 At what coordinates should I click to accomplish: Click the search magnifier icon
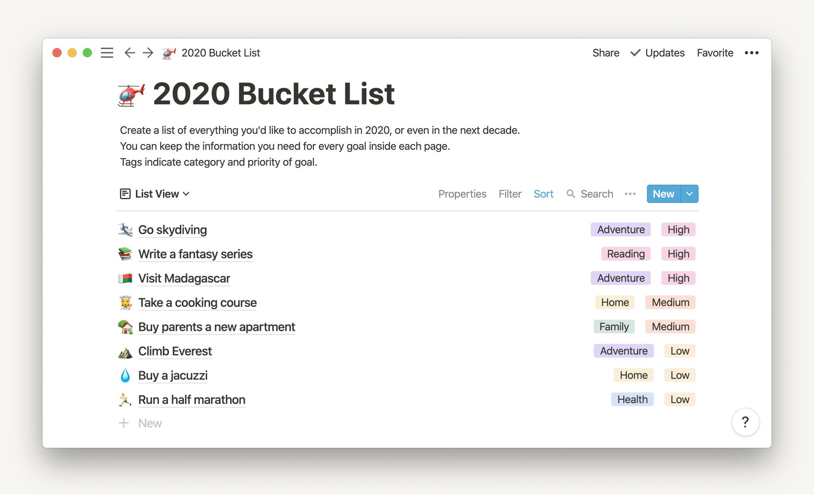pos(571,194)
